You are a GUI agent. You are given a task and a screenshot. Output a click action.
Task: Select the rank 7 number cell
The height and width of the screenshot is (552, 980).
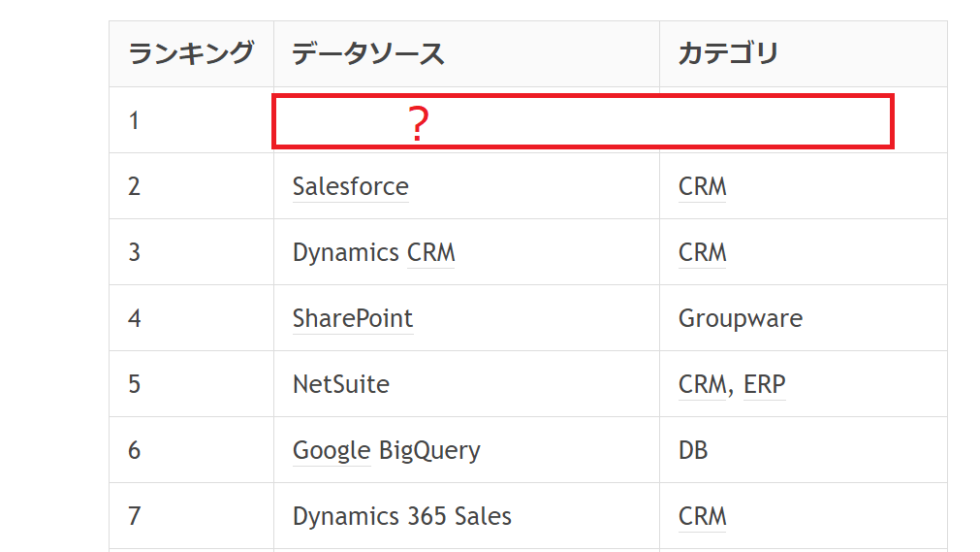click(134, 516)
